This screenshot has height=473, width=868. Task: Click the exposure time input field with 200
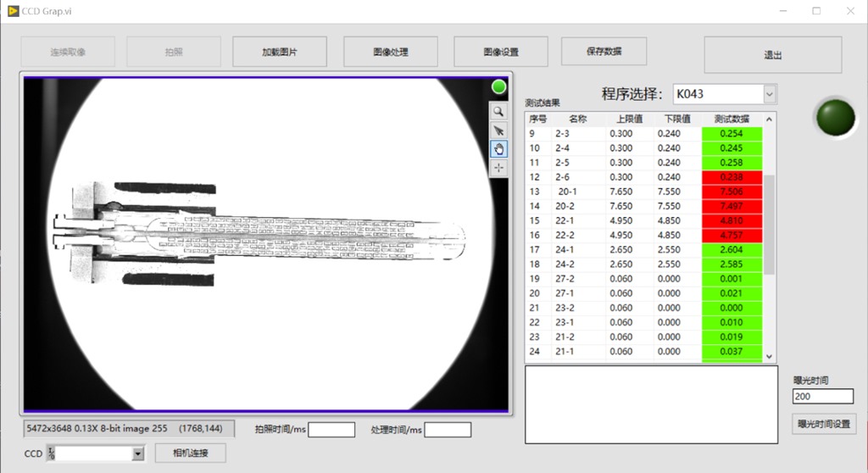(x=823, y=396)
